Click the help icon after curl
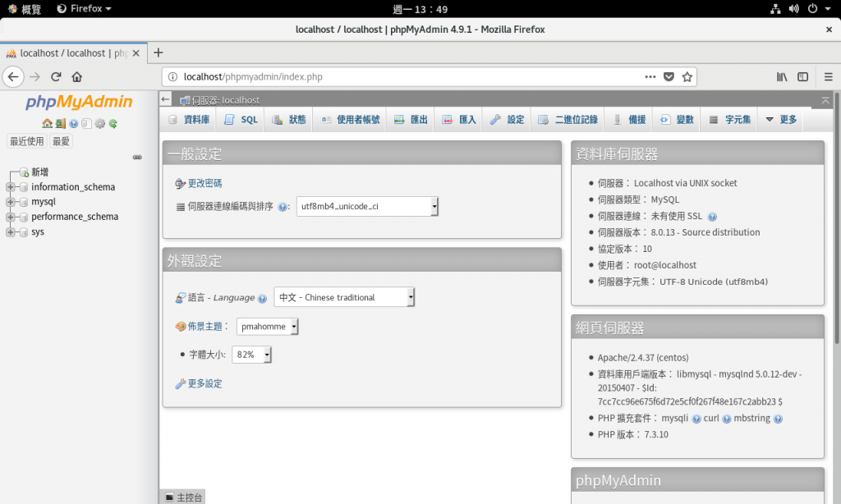This screenshot has width=841, height=504. coord(727,419)
